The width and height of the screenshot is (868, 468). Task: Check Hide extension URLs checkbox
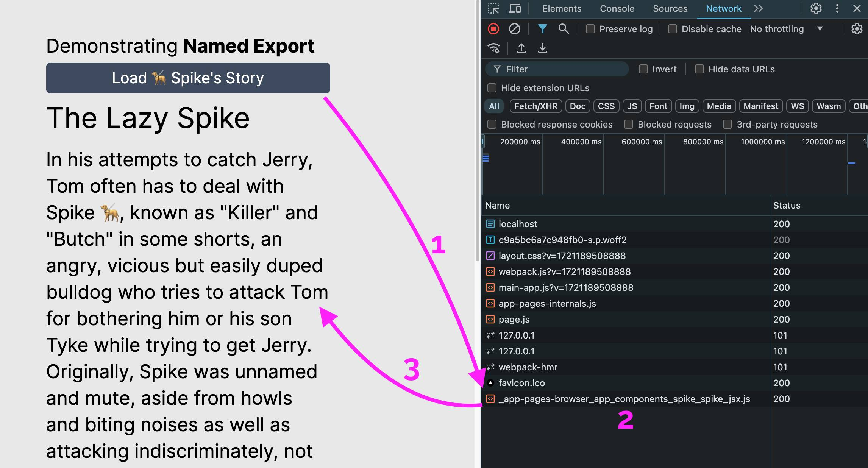pos(492,88)
